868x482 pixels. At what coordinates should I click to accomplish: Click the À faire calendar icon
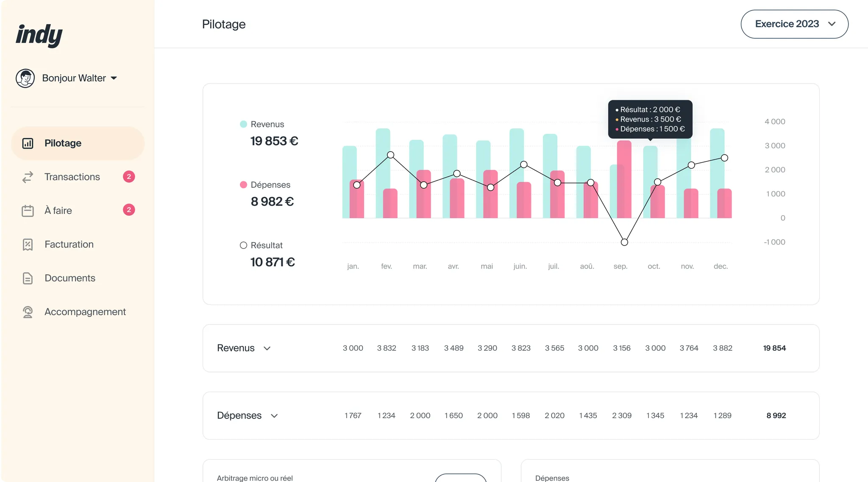(x=28, y=211)
